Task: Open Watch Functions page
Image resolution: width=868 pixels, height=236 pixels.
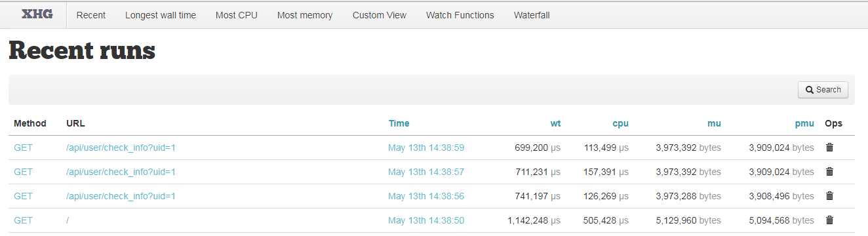Action: pos(460,15)
